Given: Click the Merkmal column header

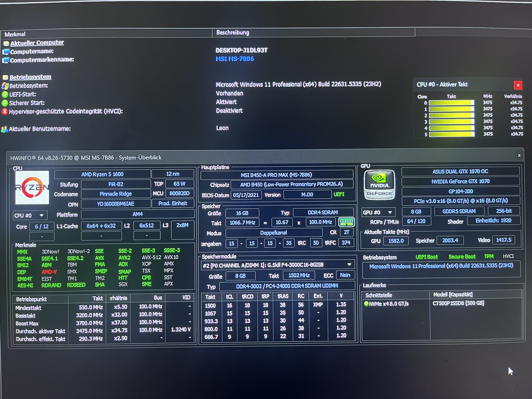Looking at the screenshot, I should [x=15, y=34].
